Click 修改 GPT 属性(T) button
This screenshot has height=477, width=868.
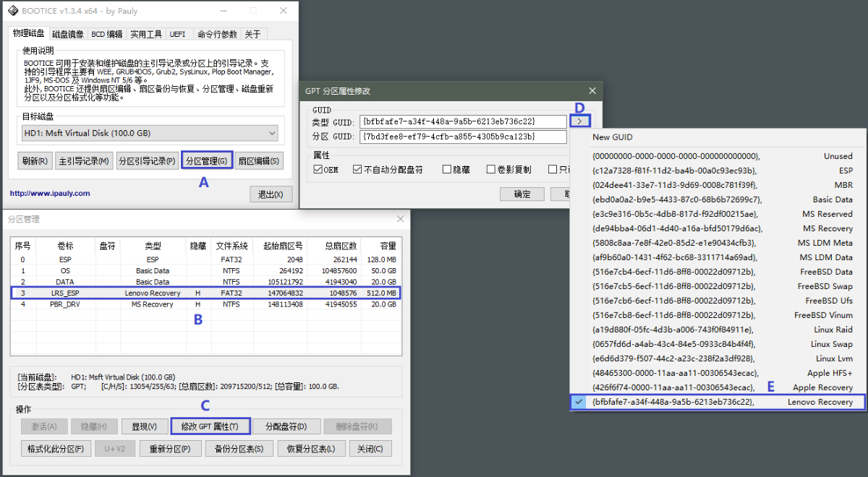[210, 426]
